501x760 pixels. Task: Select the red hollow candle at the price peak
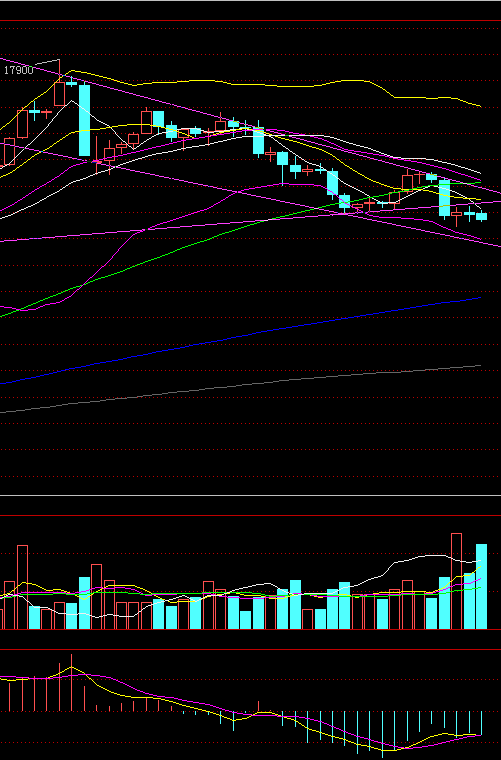point(59,94)
